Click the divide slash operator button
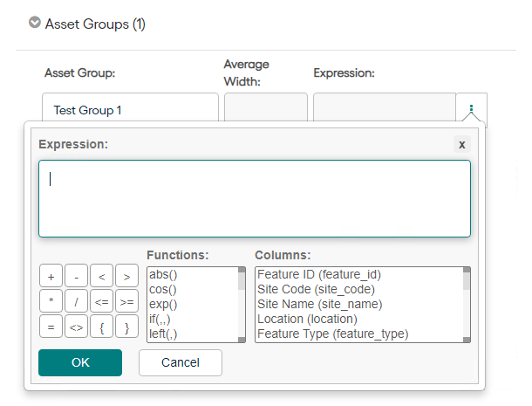 click(x=76, y=303)
